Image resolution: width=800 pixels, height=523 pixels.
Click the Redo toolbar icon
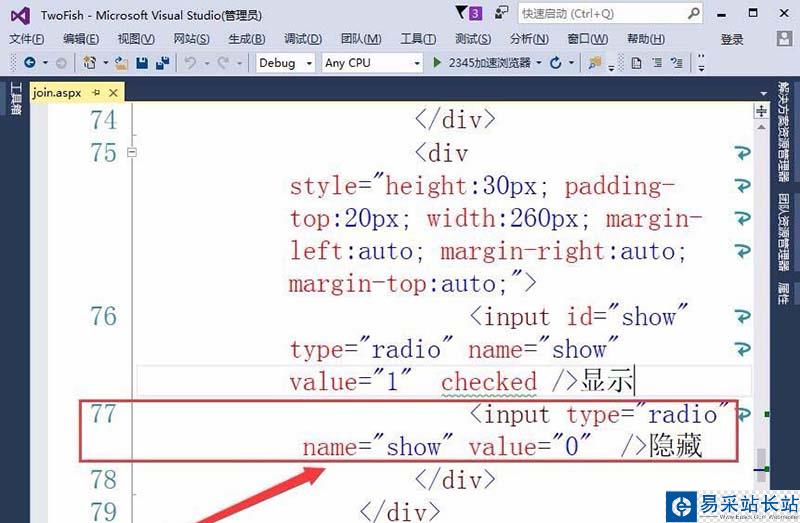tap(223, 63)
